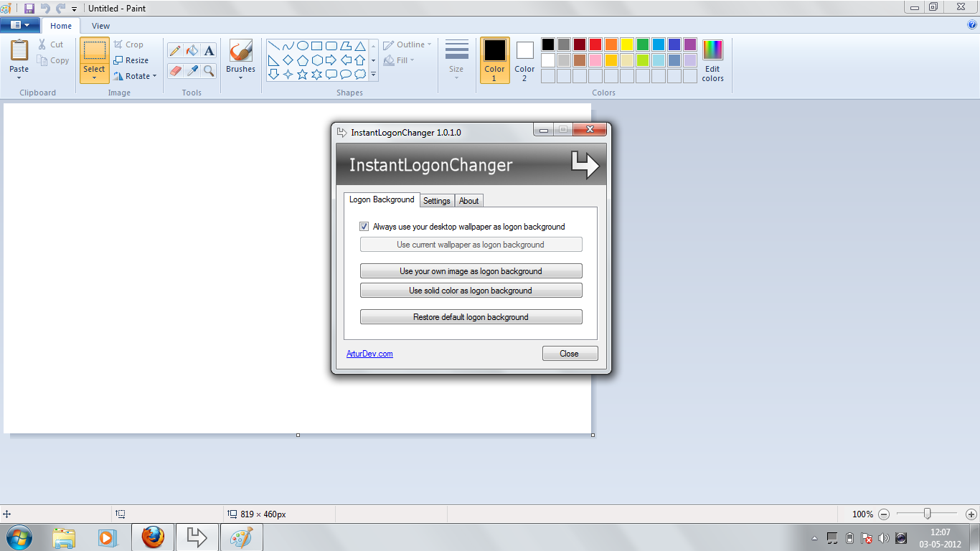This screenshot has height=551, width=980.
Task: Choose the Five-point star shape
Action: tap(302, 74)
